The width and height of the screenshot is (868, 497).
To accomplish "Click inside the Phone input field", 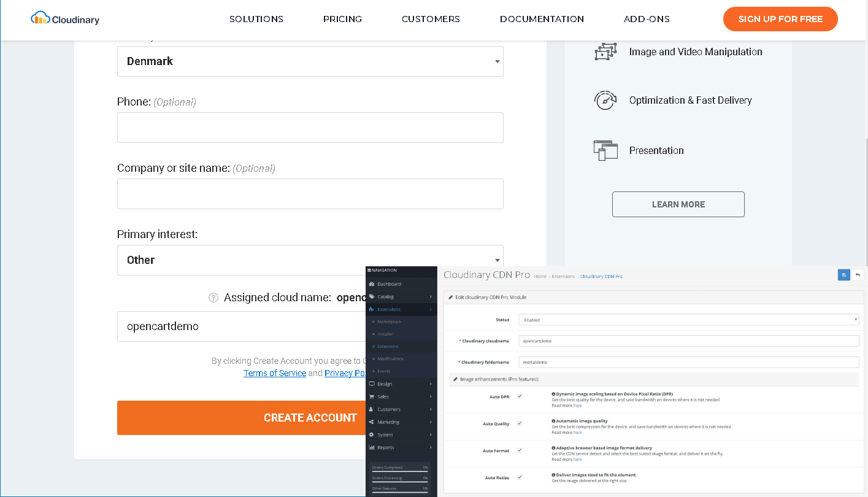I will pos(310,127).
